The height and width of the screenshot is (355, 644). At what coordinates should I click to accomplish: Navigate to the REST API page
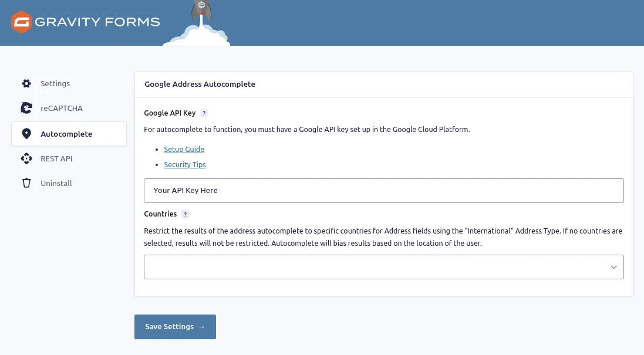click(56, 158)
